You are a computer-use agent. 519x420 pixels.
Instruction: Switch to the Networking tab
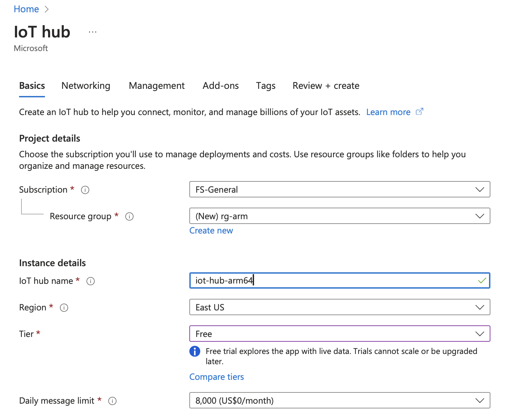(x=86, y=86)
